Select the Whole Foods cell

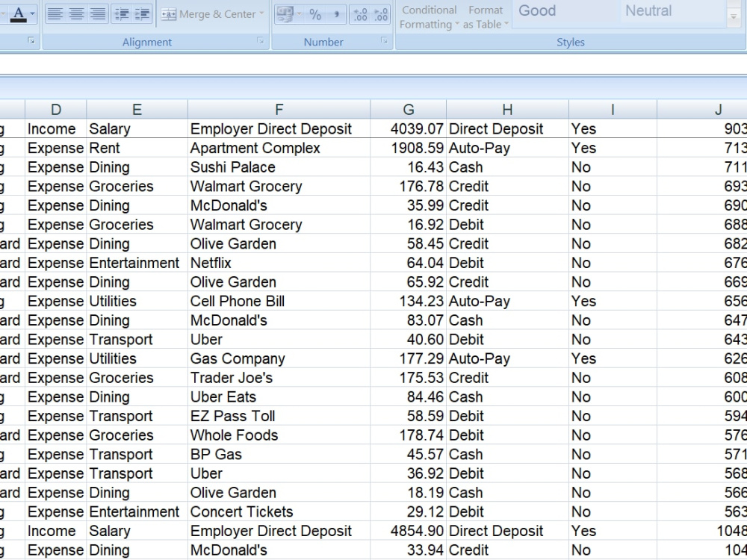click(x=279, y=435)
